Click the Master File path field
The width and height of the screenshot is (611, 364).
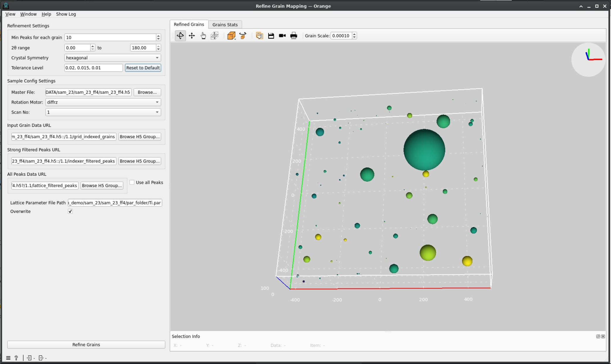pos(88,92)
